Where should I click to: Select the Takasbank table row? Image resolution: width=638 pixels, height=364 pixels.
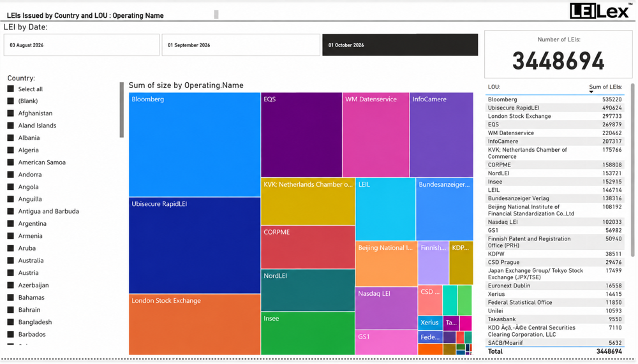(x=554, y=319)
